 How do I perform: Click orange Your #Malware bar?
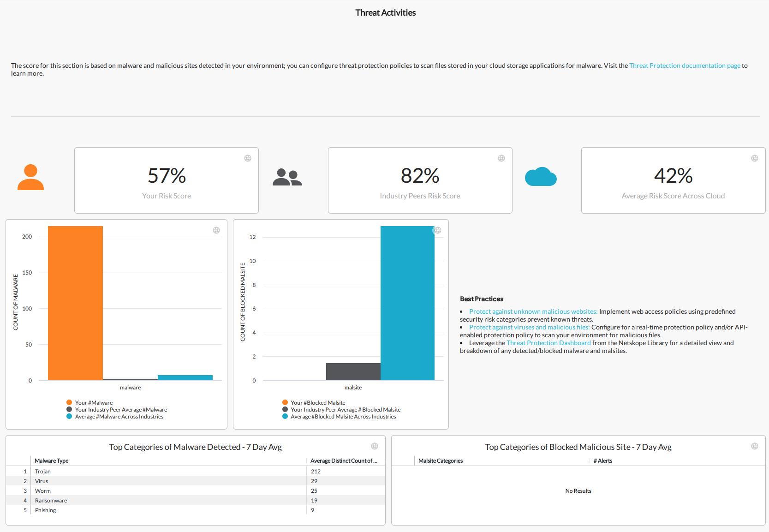[x=75, y=303]
